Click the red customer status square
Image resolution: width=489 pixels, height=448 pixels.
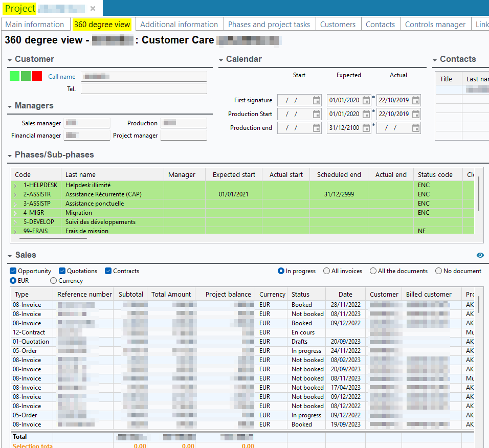click(37, 76)
